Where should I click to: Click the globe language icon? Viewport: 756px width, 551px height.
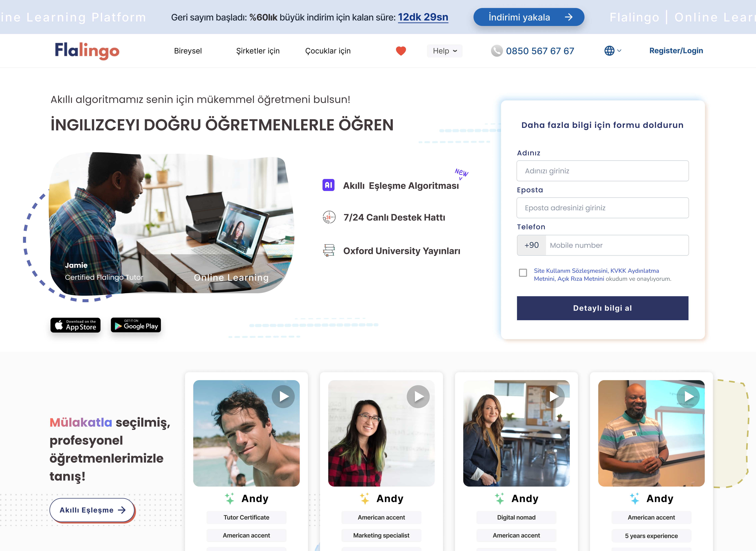(x=609, y=51)
